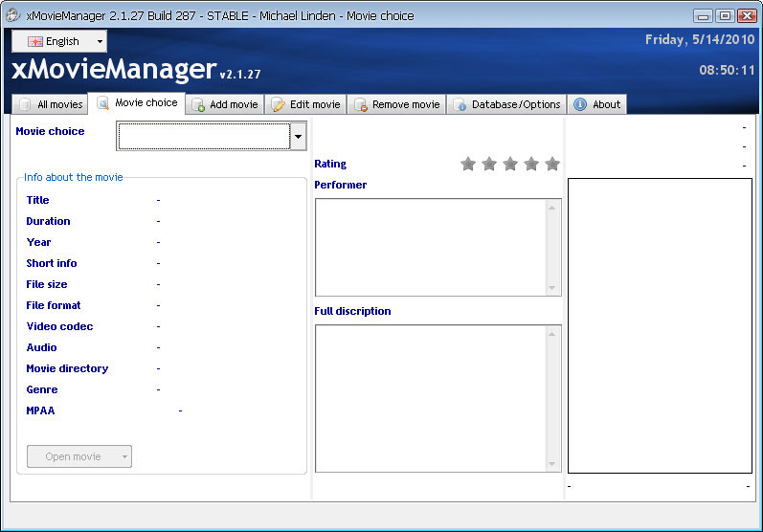
Task: Click the Movie directory label
Action: pos(67,368)
